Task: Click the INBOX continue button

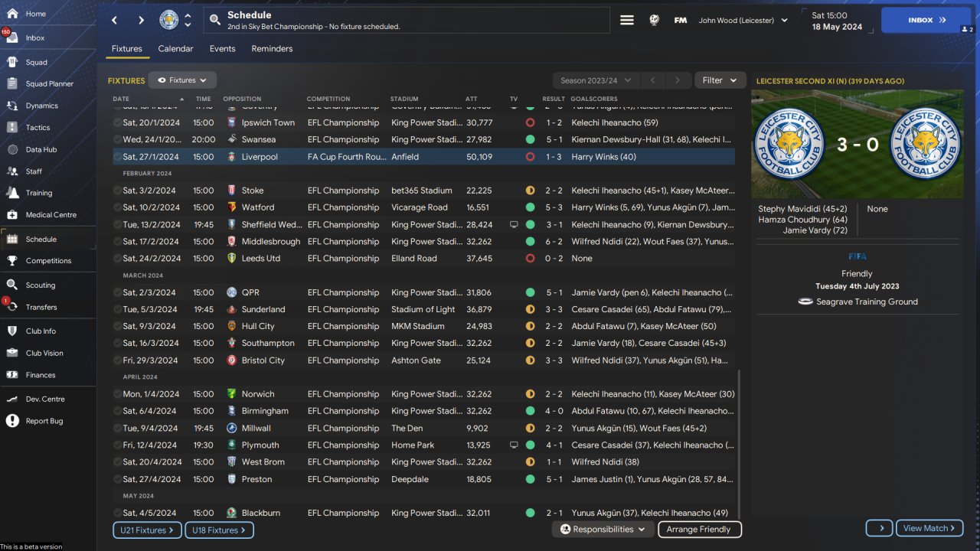Action: [927, 21]
